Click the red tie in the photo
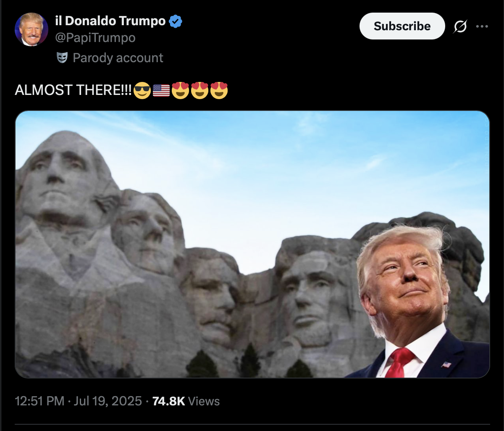 click(399, 362)
